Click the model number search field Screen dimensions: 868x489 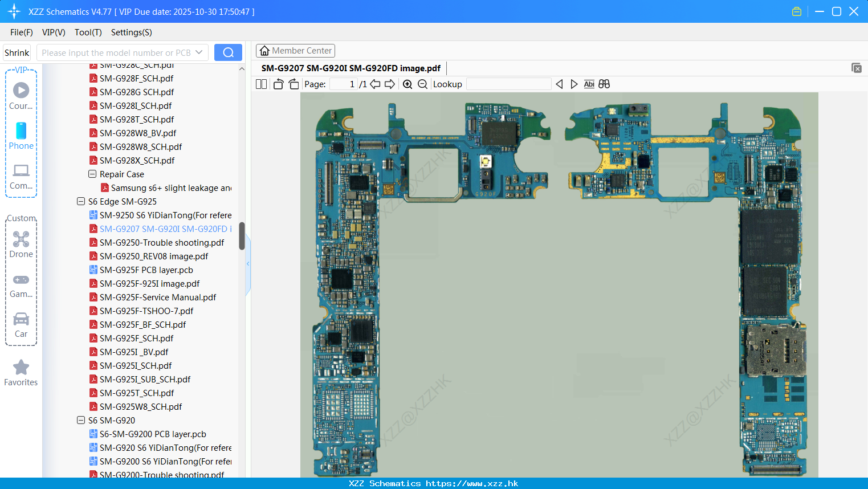click(122, 52)
